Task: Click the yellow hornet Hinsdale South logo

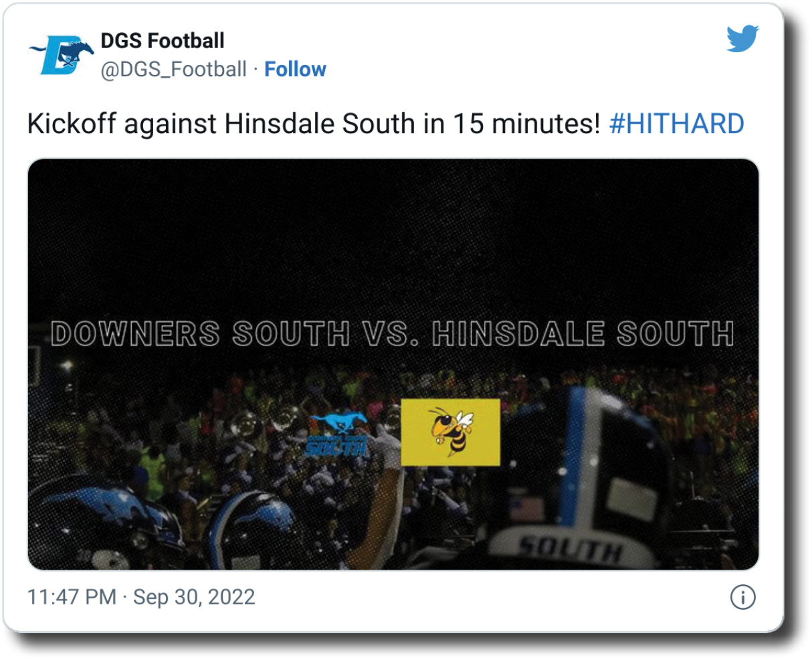Action: click(450, 432)
